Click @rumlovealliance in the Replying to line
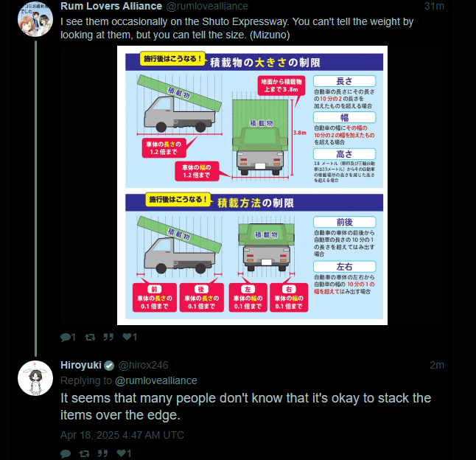 click(x=155, y=380)
